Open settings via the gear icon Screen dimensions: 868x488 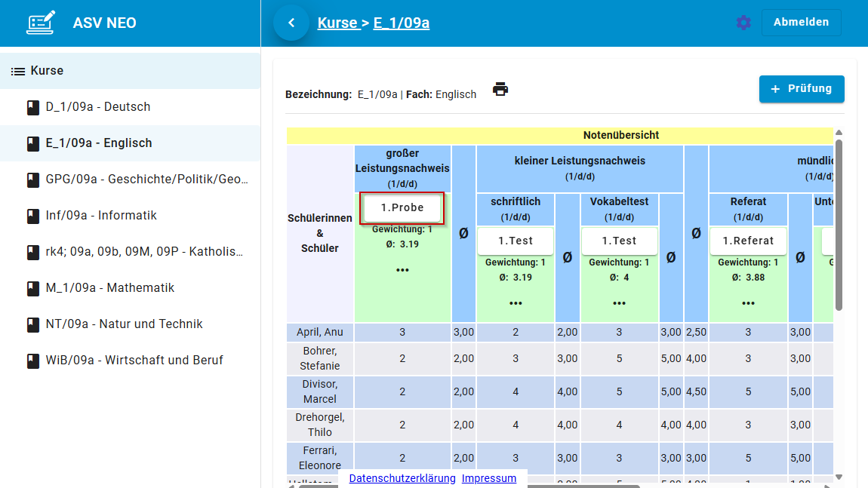click(743, 23)
